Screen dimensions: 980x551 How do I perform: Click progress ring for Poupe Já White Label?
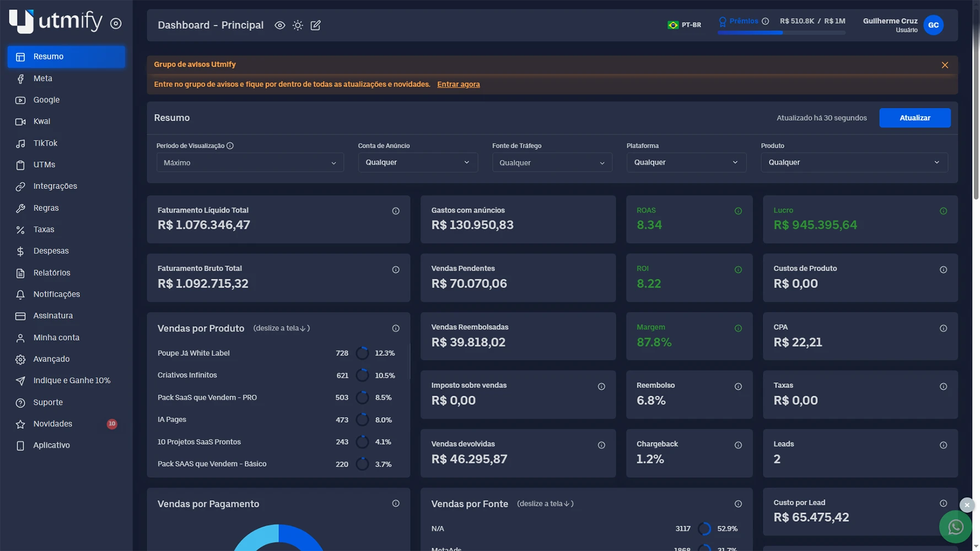362,353
